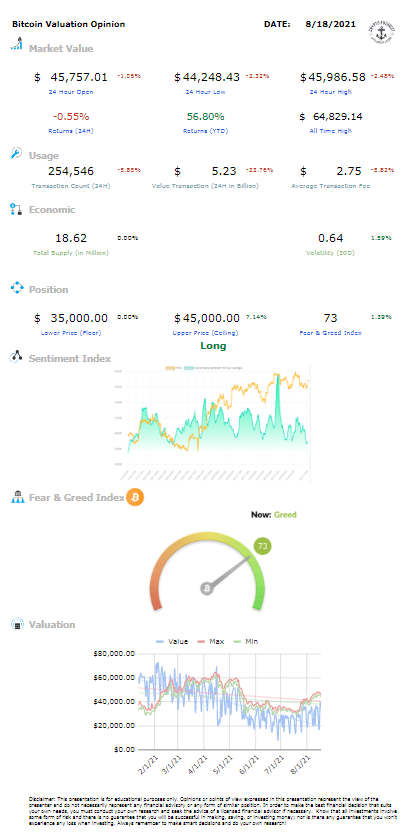Screen dimensions: 415x838
Task: Click the Fear & Greed Index label under 73
Action: (x=331, y=332)
